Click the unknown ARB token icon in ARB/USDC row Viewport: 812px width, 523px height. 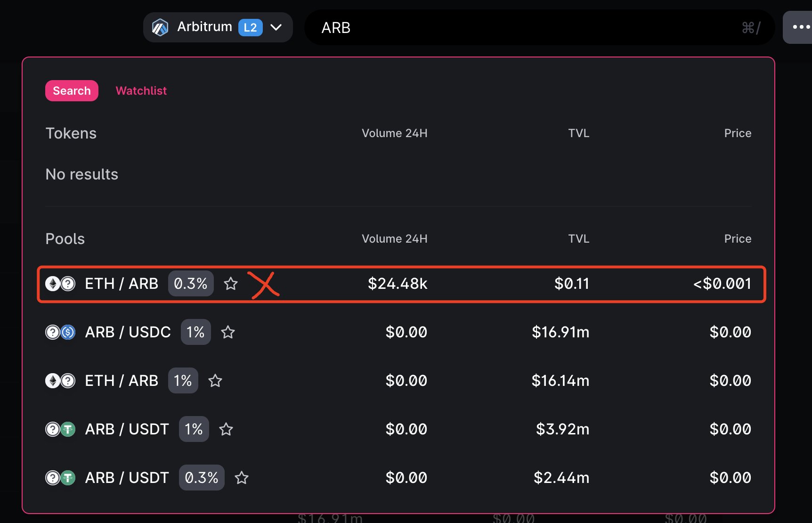[53, 332]
